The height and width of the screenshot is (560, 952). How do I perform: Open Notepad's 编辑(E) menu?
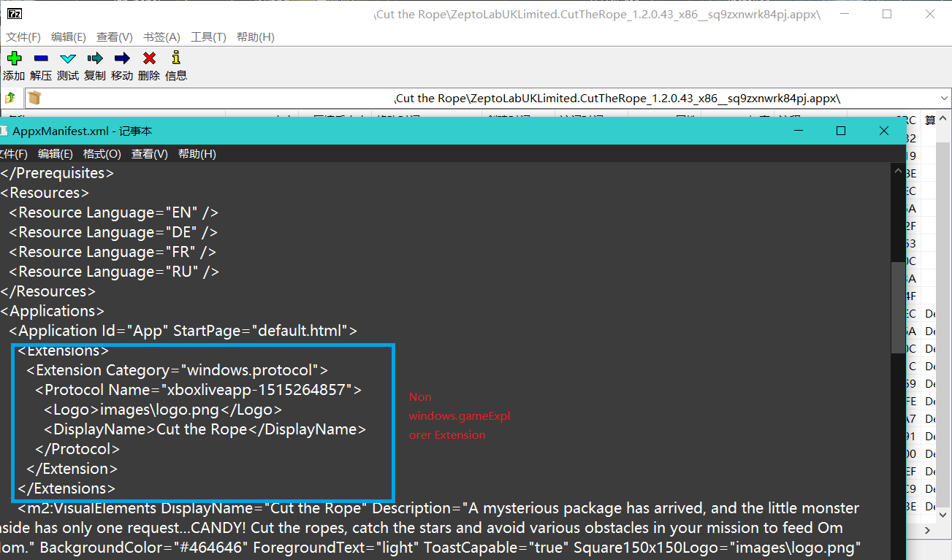(56, 154)
